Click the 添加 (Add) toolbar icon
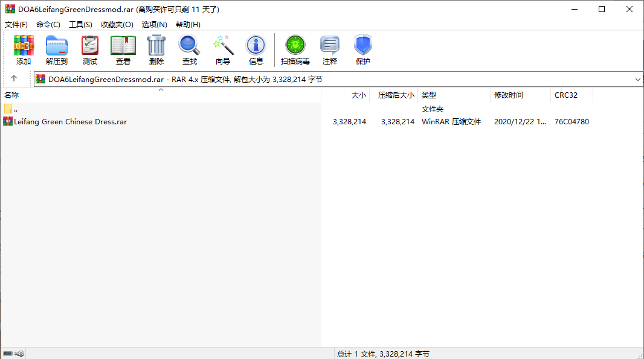 [x=24, y=49]
